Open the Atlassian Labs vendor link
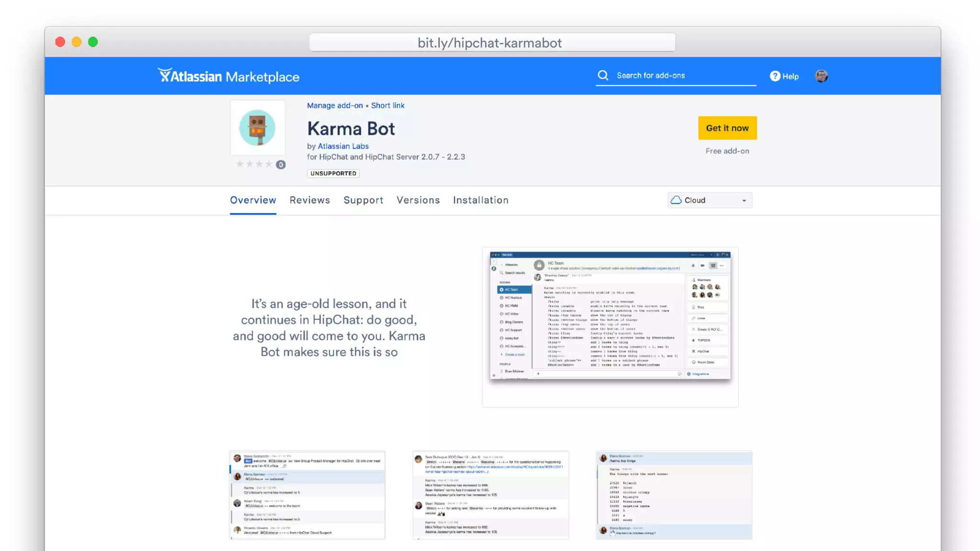Image resolution: width=980 pixels, height=551 pixels. (x=343, y=146)
